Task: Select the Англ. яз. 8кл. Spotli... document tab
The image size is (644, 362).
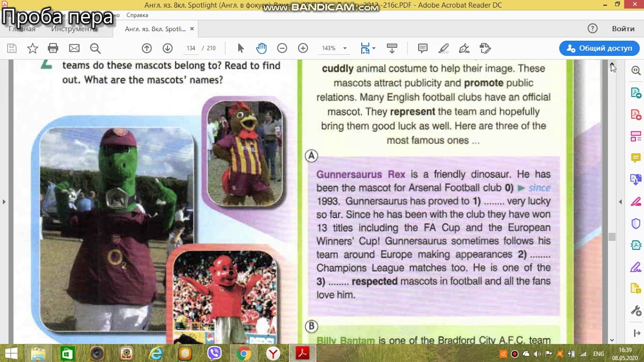Action: 155,29
